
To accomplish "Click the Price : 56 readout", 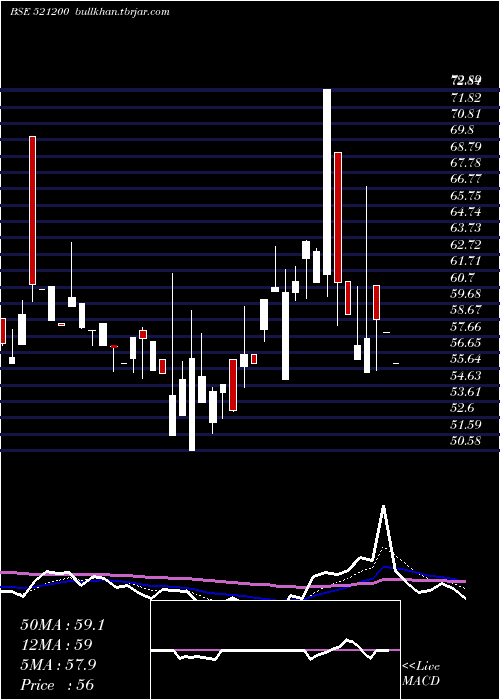I will click(57, 684).
